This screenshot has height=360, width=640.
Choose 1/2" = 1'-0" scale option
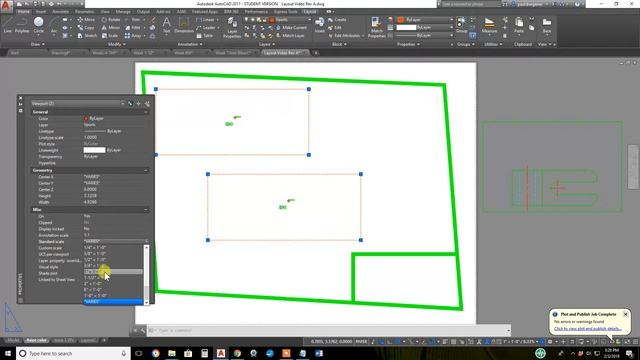click(113, 260)
